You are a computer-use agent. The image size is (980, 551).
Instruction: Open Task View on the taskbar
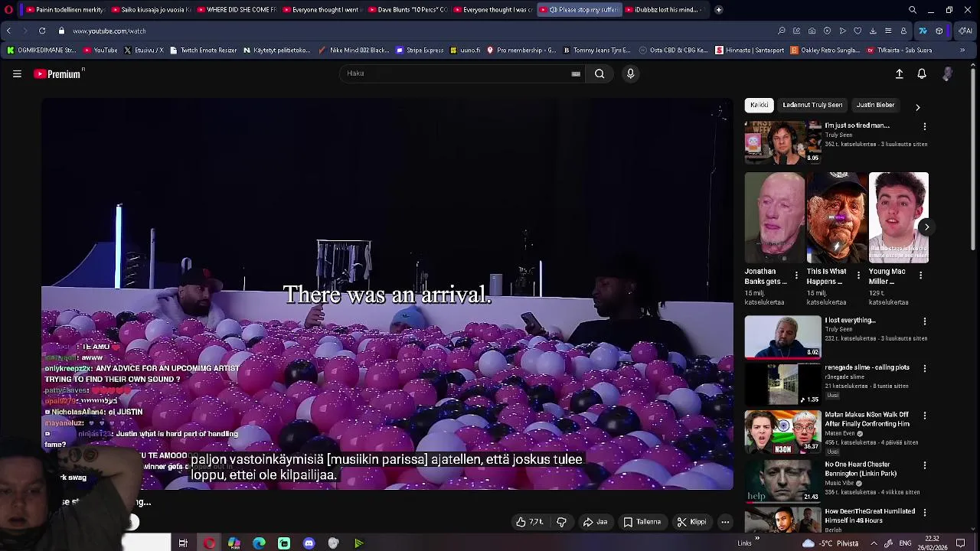[183, 543]
